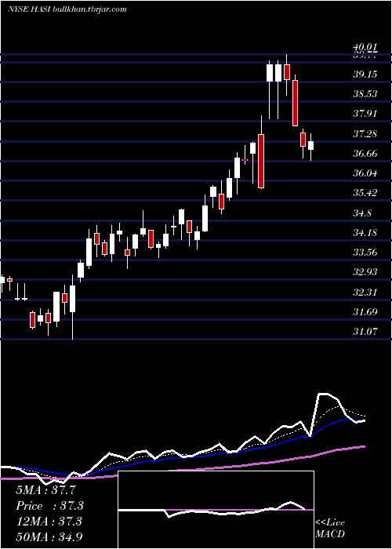
Task: Click the 34.8 price axis label
Action: tap(362, 213)
